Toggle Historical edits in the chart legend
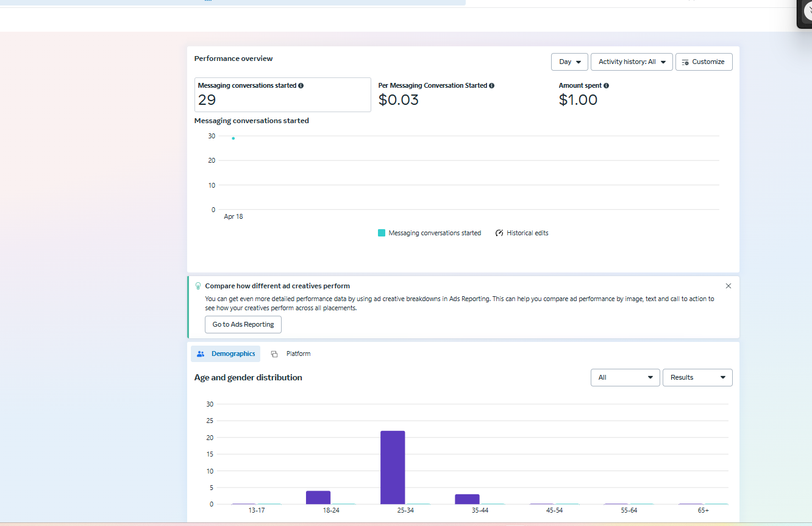The width and height of the screenshot is (812, 526). [522, 233]
